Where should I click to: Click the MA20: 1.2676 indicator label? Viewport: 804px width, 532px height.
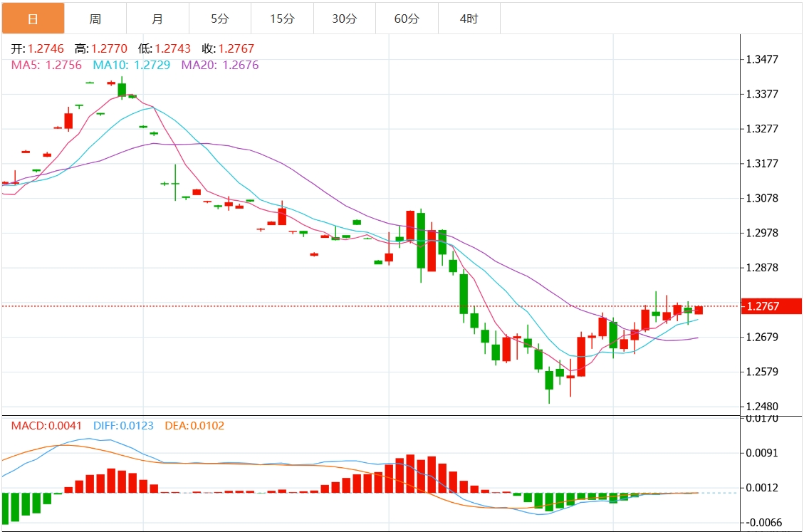[x=220, y=65]
